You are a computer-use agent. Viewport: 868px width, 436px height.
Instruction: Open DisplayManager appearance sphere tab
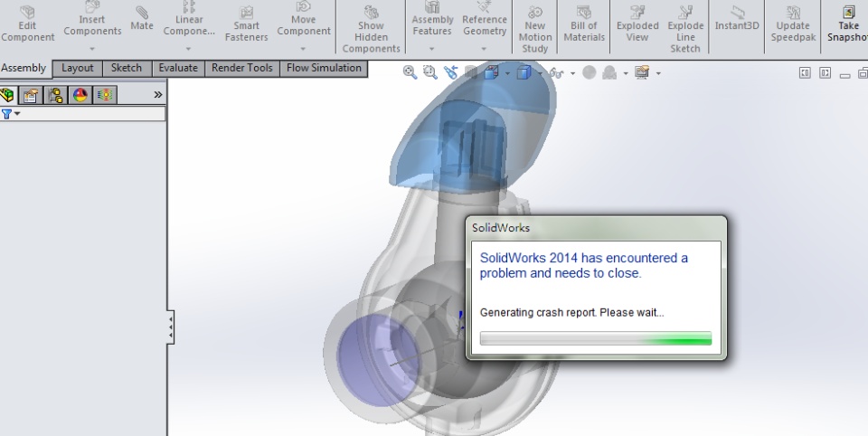pyautogui.click(x=80, y=95)
